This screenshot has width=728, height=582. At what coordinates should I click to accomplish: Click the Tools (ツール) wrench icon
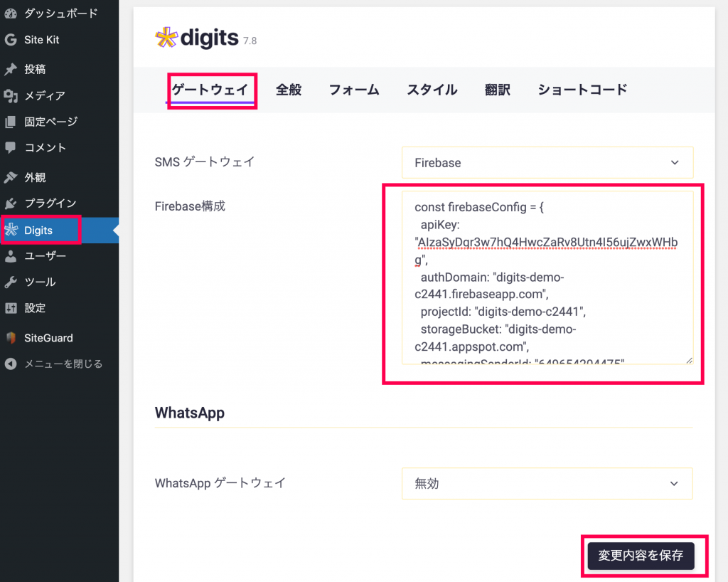click(11, 282)
